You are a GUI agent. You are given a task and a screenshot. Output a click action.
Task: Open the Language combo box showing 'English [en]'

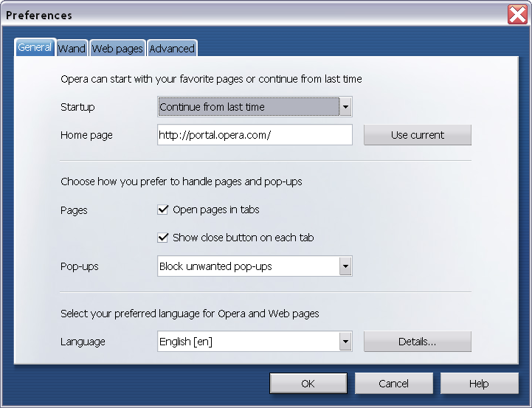point(248,342)
